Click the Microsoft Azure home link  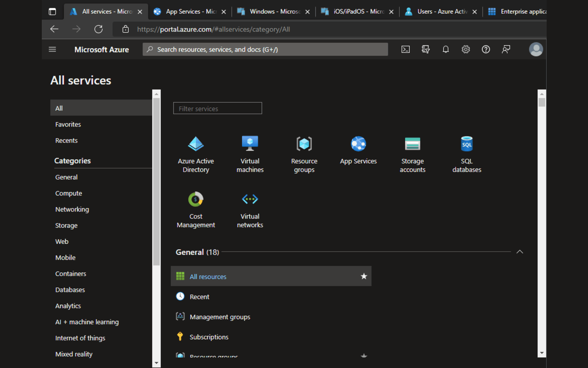pos(102,49)
